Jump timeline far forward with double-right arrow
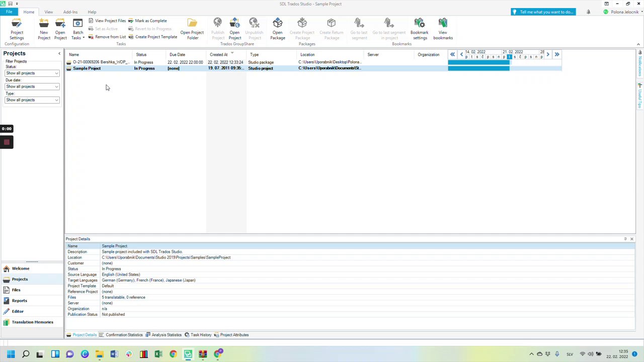 pos(557,54)
